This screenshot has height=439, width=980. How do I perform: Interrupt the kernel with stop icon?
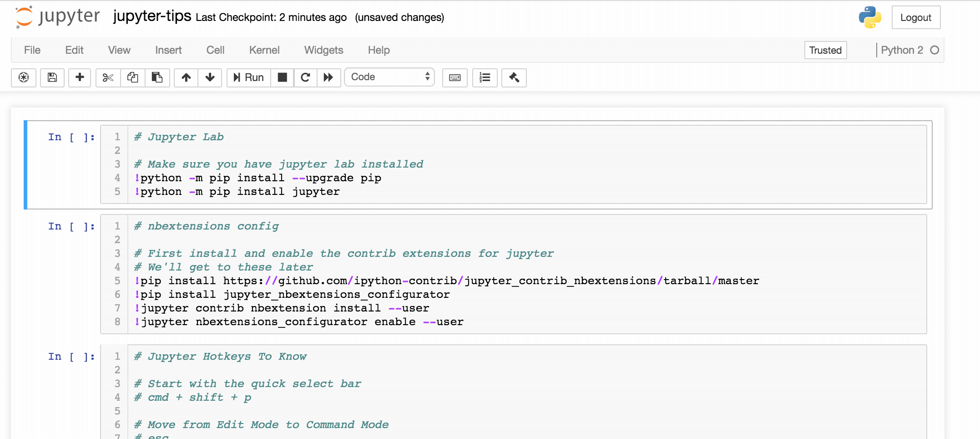(282, 77)
